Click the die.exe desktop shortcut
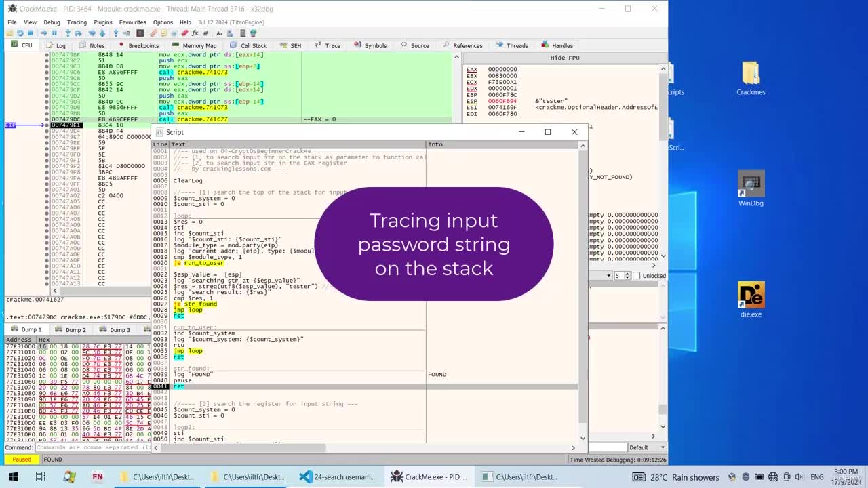868x488 pixels. pyautogui.click(x=751, y=300)
